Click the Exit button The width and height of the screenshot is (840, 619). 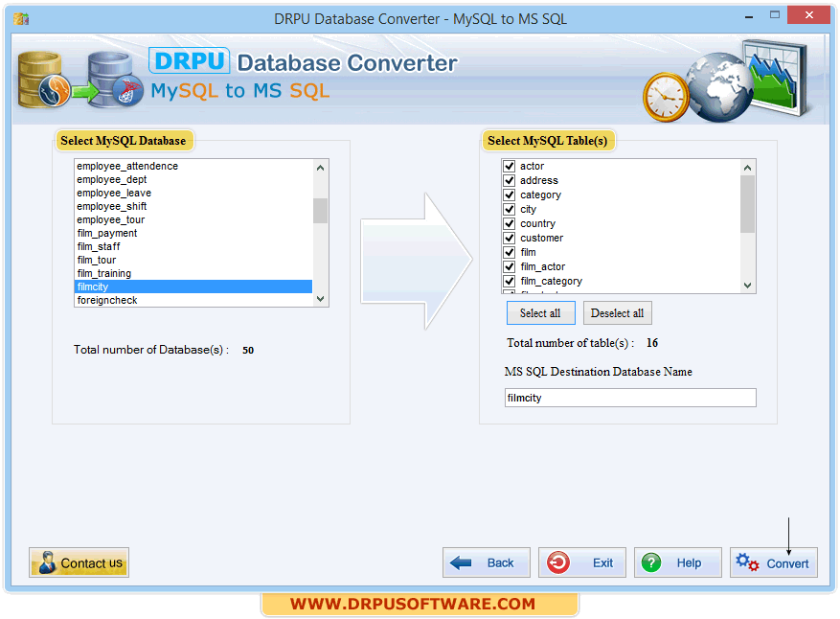582,562
